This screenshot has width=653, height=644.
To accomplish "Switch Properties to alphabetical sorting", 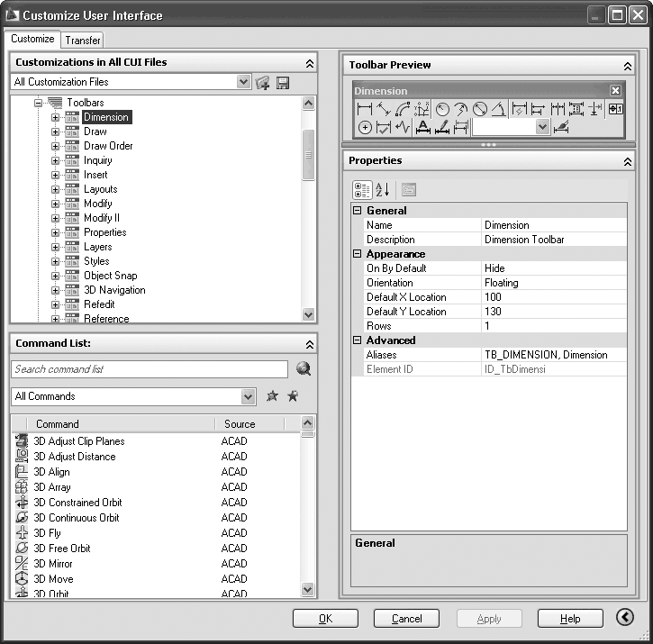I will point(383,189).
